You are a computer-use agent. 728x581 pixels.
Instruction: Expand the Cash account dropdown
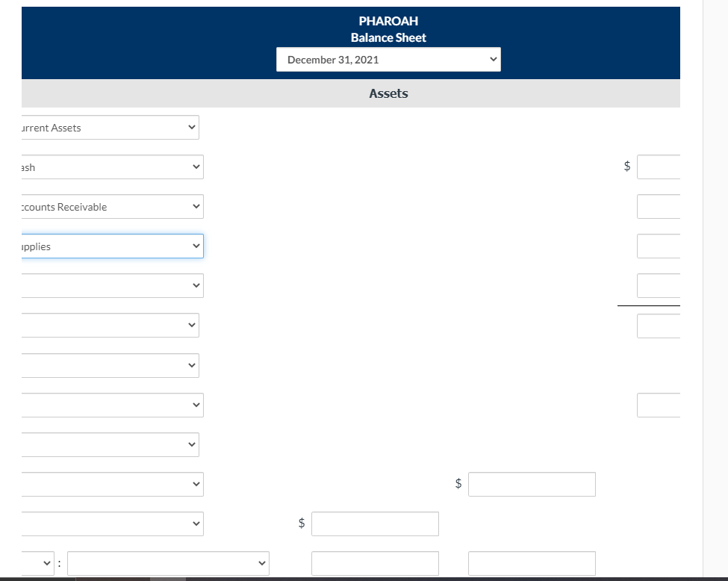(112, 167)
